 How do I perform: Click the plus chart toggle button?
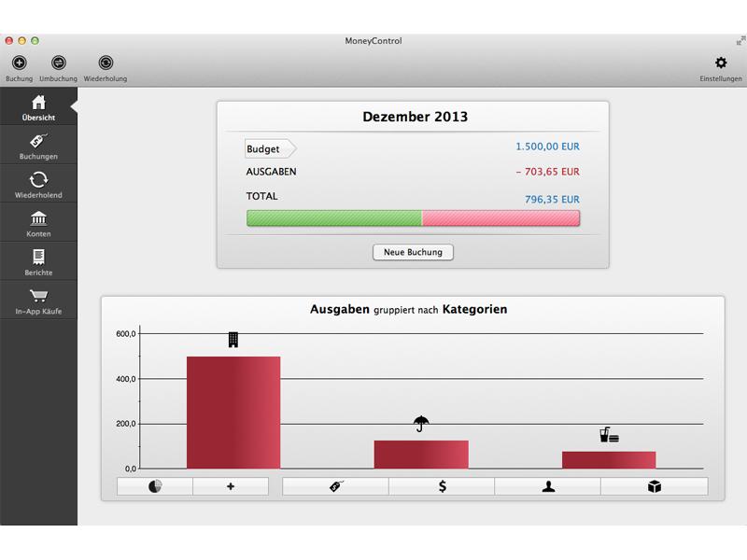231,486
